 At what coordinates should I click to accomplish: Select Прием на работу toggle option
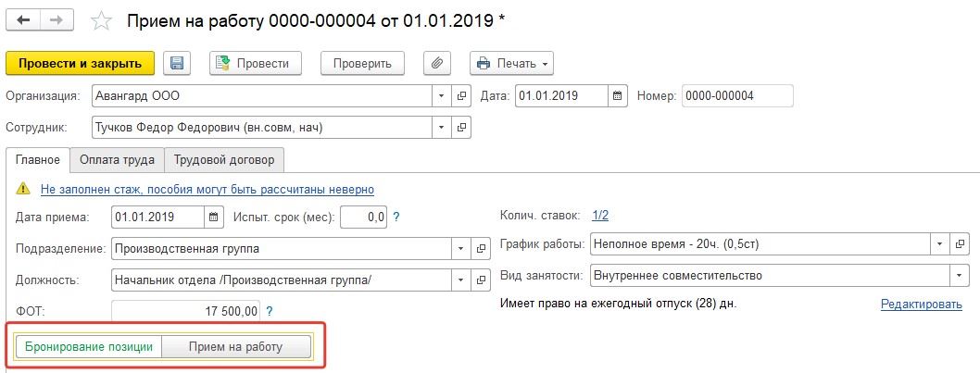coord(235,347)
